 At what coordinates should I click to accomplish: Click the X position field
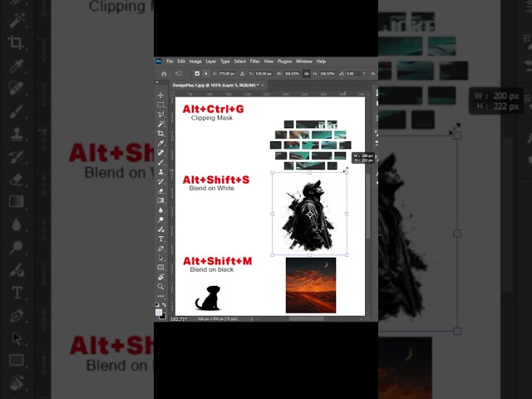227,74
